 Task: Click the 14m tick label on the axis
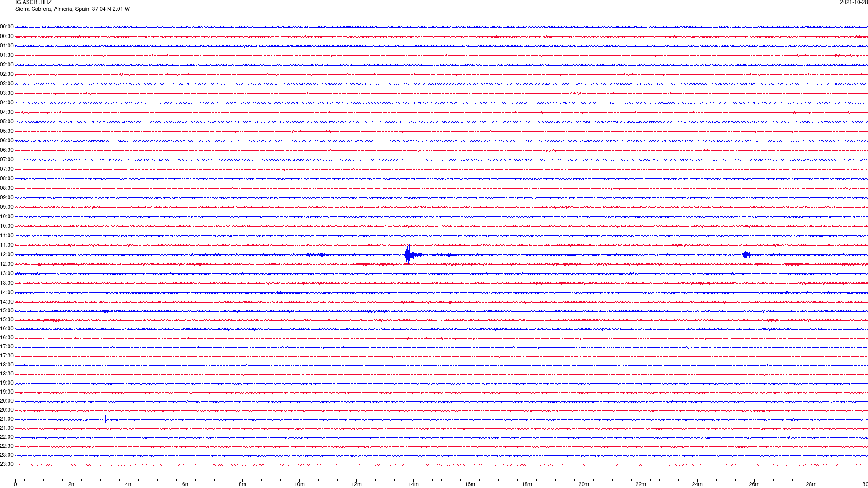coord(413,484)
